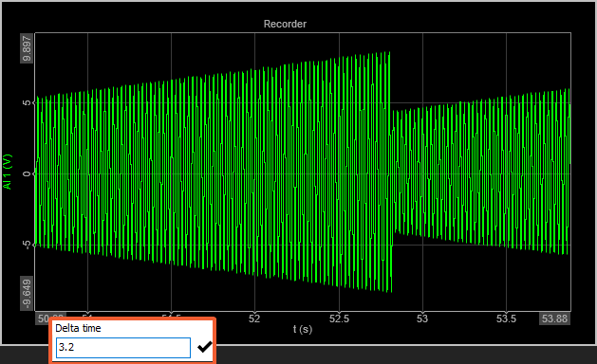Click the t (s) axis label
Image resolution: width=597 pixels, height=364 pixels.
303,329
